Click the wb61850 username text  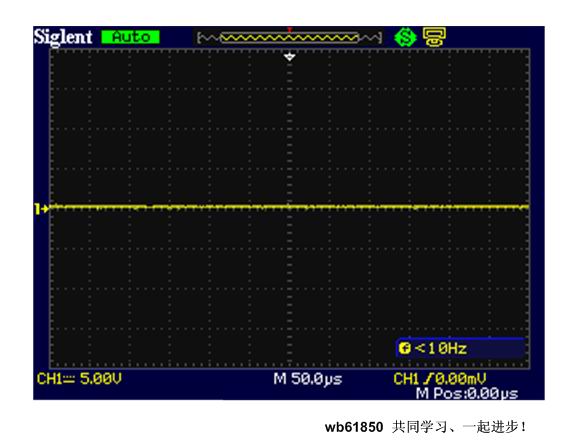354,427
